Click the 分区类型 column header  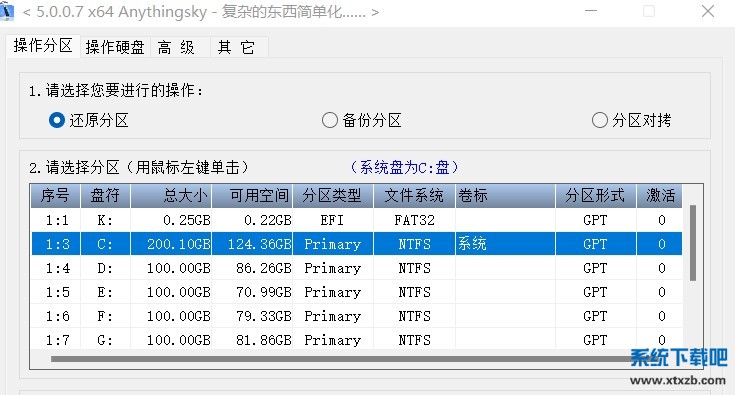point(333,195)
